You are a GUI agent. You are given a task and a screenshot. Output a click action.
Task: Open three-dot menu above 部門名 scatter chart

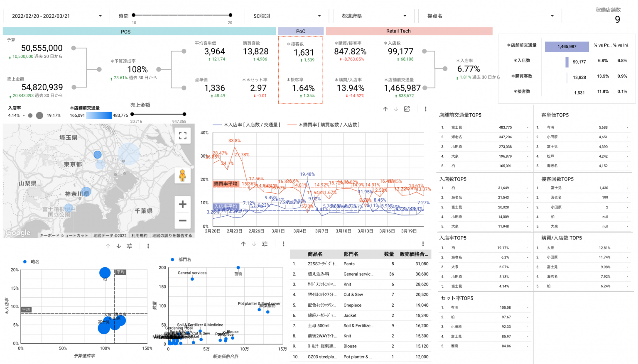click(283, 244)
